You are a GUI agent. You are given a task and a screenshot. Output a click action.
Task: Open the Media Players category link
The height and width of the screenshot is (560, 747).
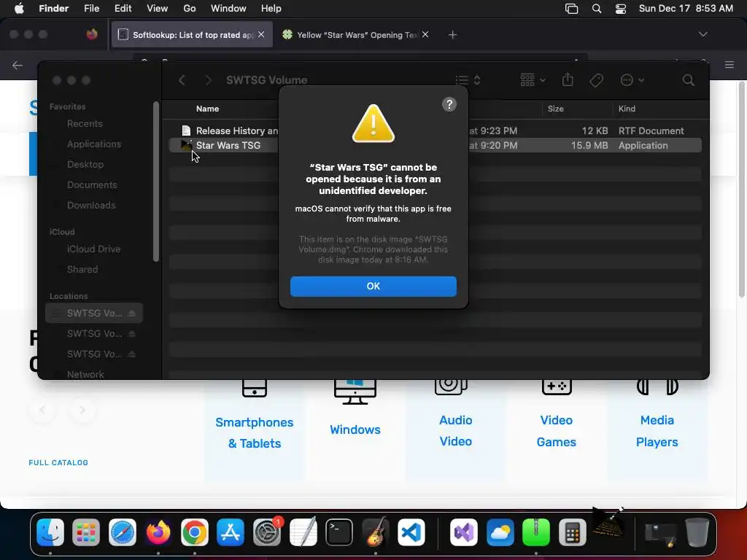[x=657, y=430]
